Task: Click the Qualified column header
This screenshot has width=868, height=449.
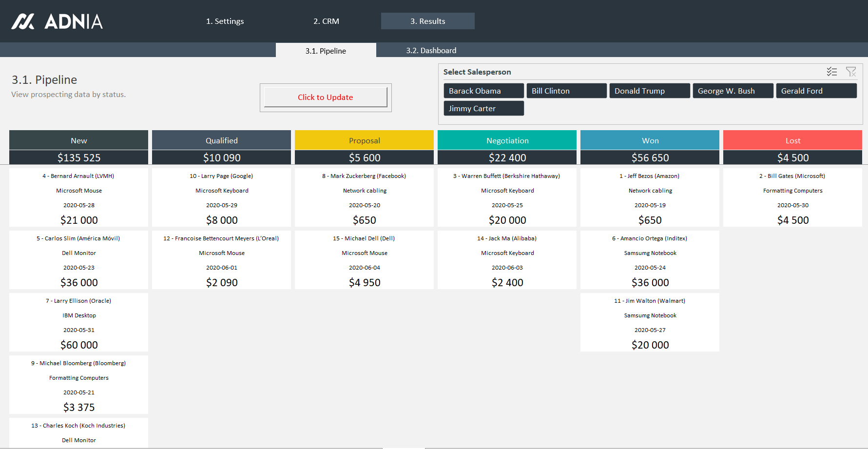Action: point(221,140)
